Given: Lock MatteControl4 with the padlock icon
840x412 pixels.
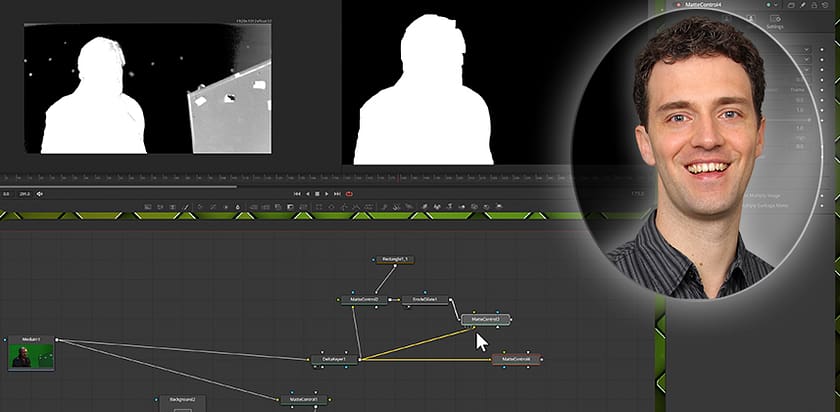Looking at the screenshot, I should tap(814, 5).
